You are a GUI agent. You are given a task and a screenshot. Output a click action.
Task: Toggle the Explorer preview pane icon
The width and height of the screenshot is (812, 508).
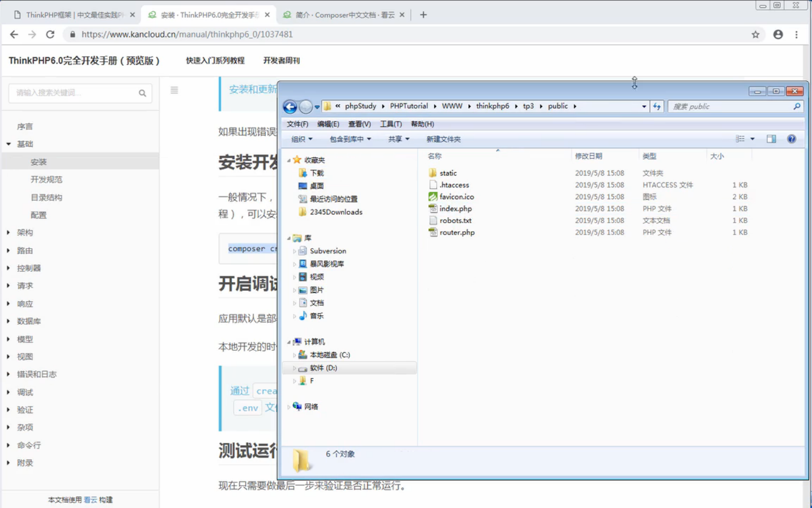point(771,139)
